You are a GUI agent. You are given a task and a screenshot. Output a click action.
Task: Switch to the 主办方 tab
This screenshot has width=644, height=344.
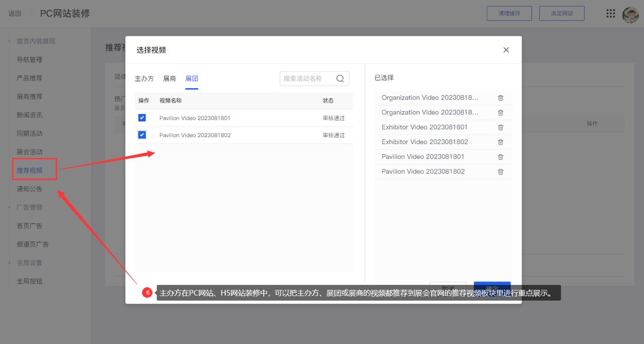pos(144,79)
